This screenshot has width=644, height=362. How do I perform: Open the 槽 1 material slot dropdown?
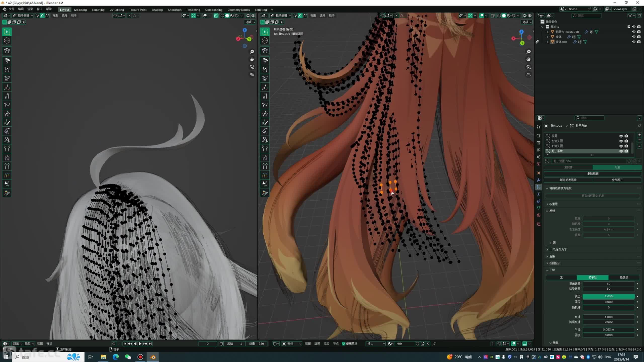(x=376, y=344)
